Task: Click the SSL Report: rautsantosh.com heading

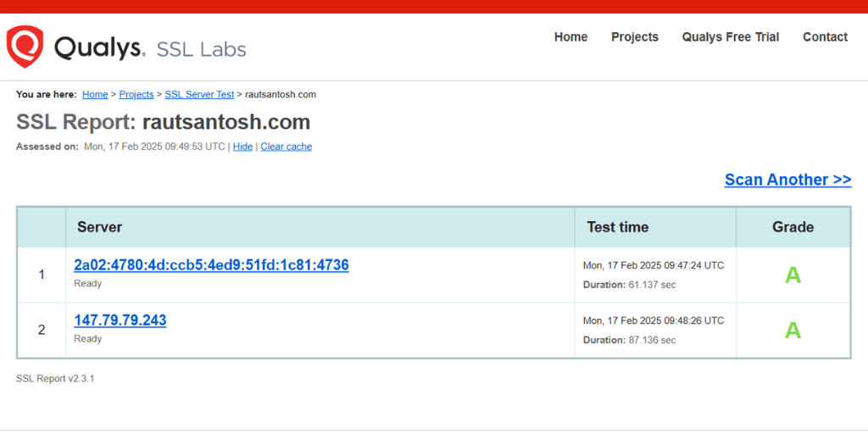Action: (164, 122)
